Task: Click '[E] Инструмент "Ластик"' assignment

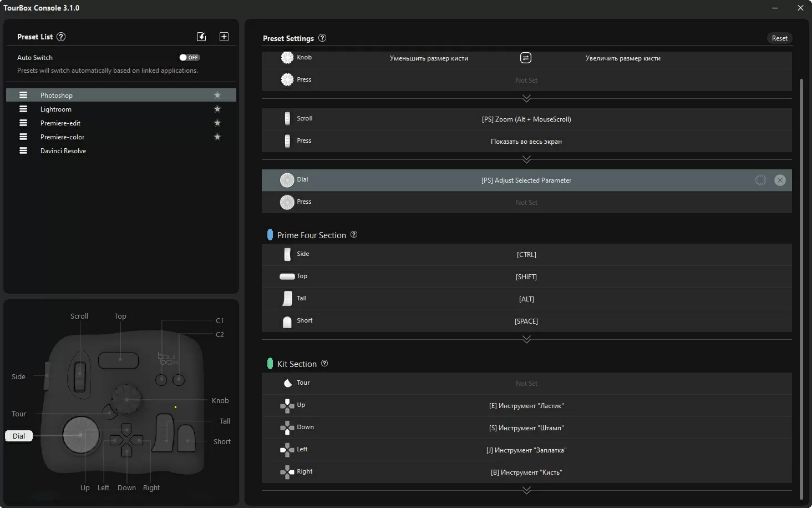Action: (x=526, y=405)
